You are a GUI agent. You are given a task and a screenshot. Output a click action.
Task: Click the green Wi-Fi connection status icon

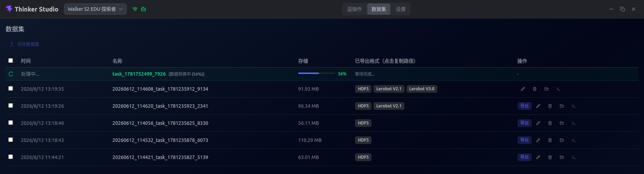(135, 9)
